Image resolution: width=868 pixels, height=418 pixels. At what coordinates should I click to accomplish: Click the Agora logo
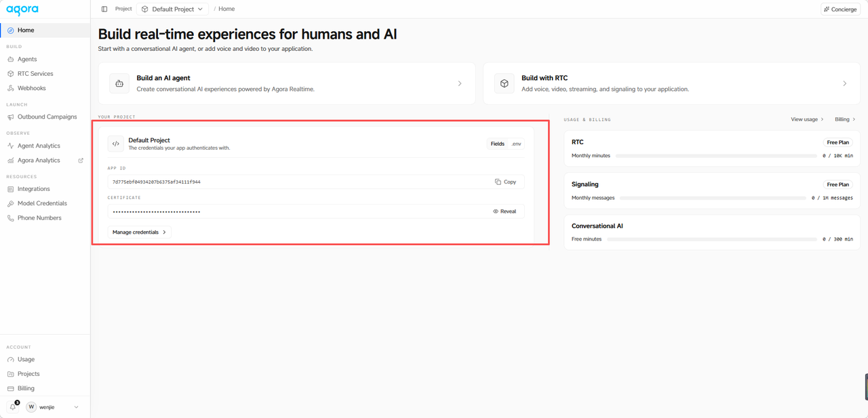click(22, 9)
